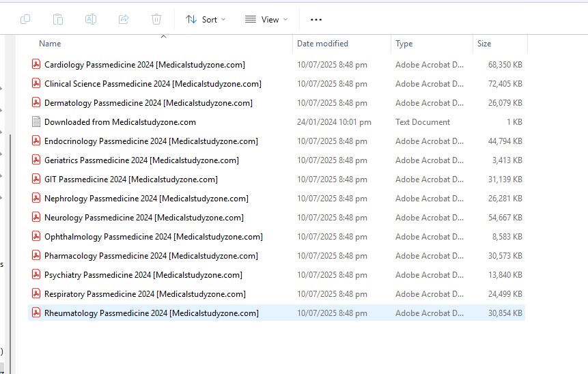Click the Rheumatology Passmedicine PDF icon

[36, 313]
